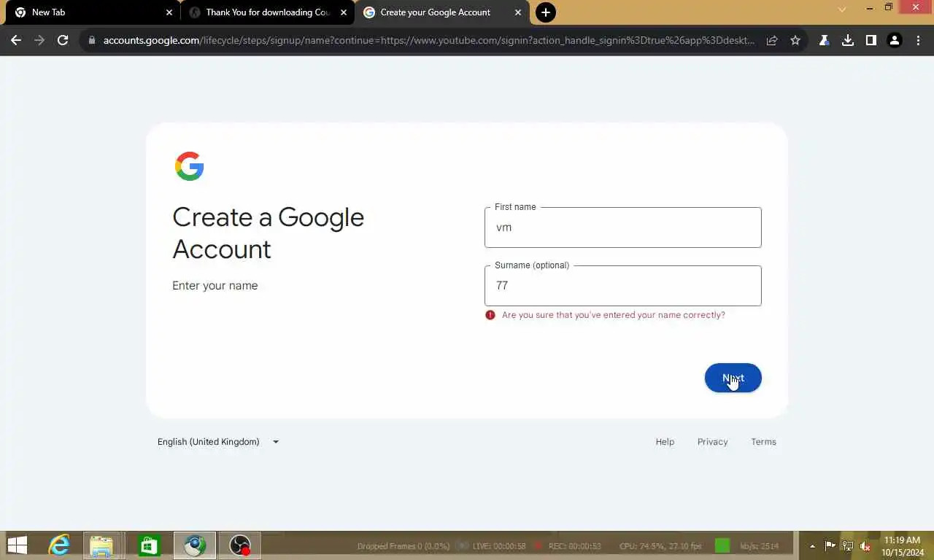Click the padlock site info icon

pyautogui.click(x=91, y=41)
